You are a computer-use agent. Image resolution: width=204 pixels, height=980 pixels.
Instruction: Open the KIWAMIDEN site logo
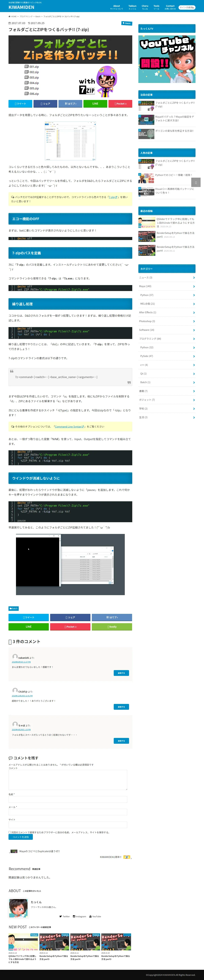pyautogui.click(x=21, y=7)
